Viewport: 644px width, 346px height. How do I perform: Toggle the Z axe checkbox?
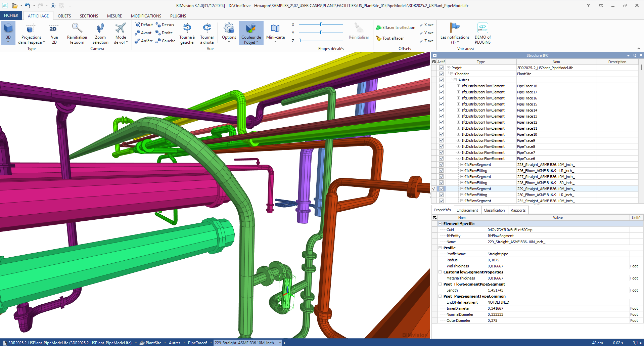coord(421,41)
